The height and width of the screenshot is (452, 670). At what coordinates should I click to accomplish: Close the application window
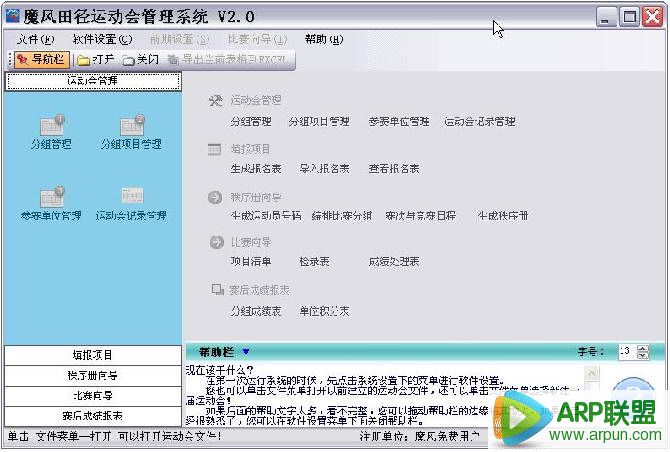(653, 17)
